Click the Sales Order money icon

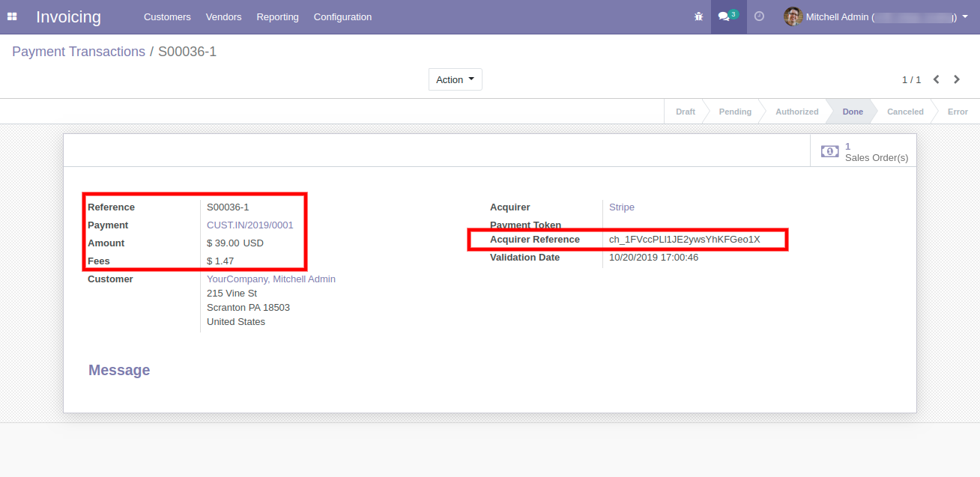point(829,151)
